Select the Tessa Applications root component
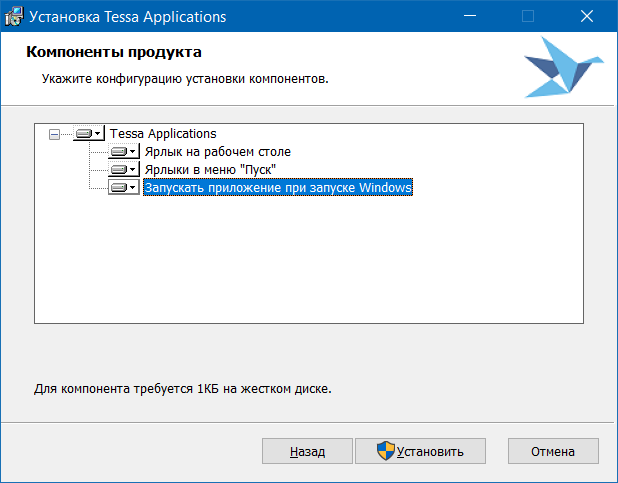The image size is (618, 483). coord(163,133)
